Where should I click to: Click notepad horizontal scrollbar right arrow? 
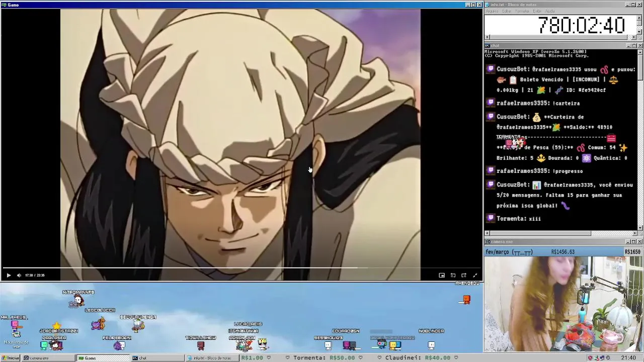634,37
